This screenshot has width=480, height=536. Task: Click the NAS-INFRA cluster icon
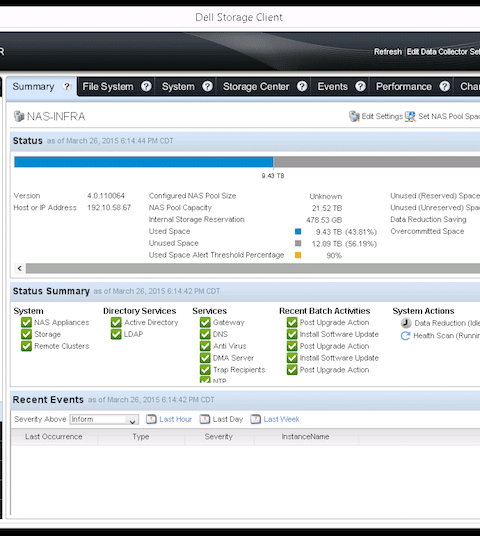(x=19, y=116)
